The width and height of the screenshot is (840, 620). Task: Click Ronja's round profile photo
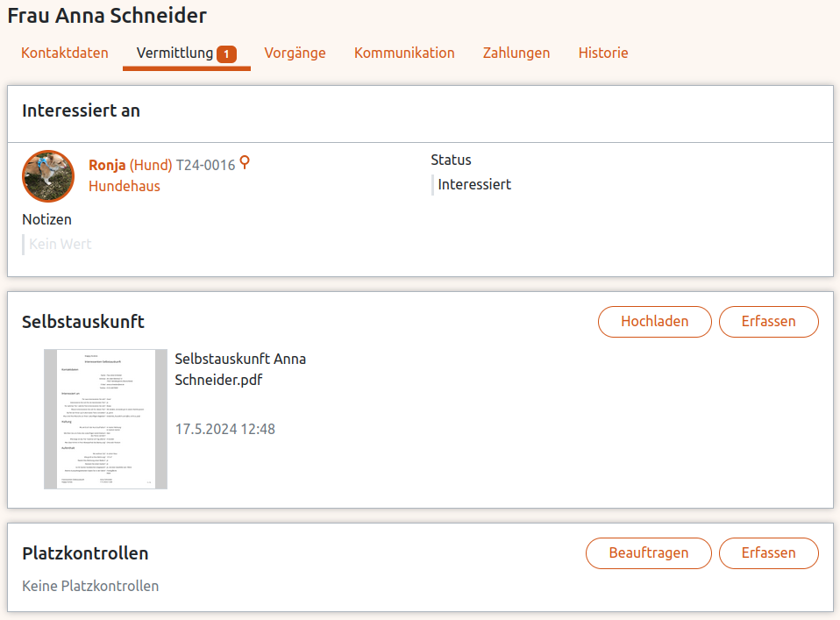pyautogui.click(x=48, y=176)
